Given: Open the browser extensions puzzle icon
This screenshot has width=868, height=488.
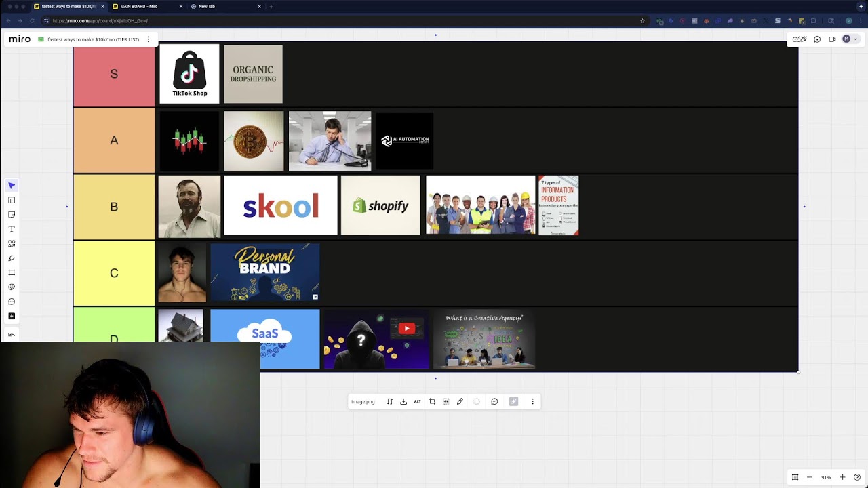Looking at the screenshot, I should pos(814,20).
